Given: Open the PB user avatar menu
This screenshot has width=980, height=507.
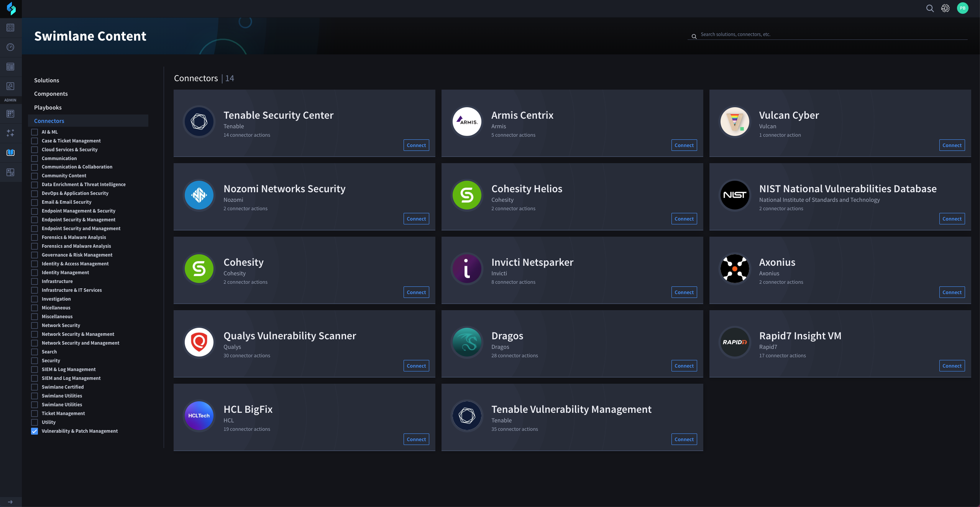Looking at the screenshot, I should tap(962, 8).
